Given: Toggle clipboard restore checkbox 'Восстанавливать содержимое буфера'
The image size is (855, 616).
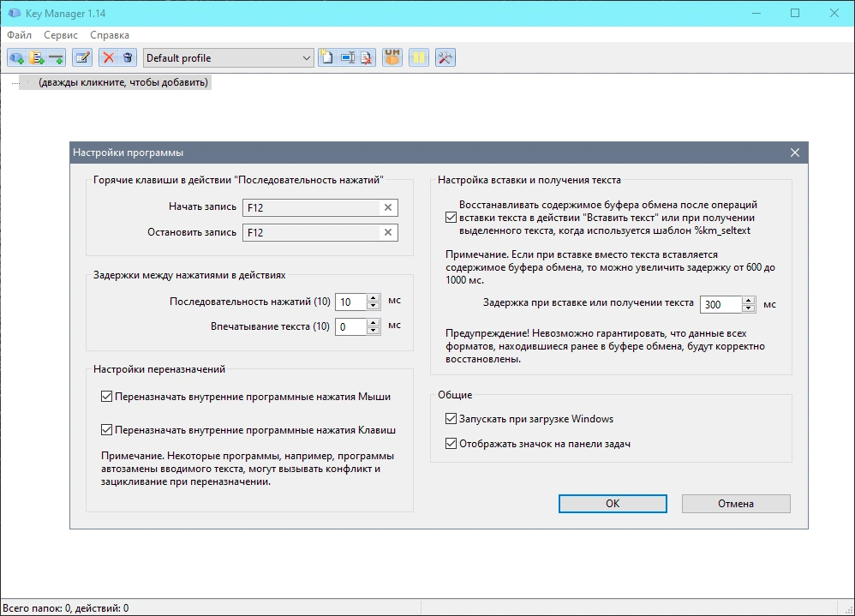Looking at the screenshot, I should pyautogui.click(x=451, y=218).
